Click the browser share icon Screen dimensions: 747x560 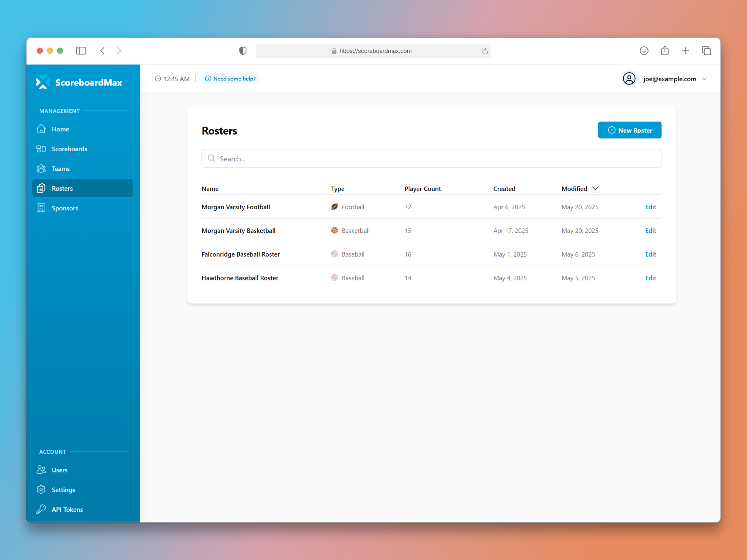[x=665, y=50]
